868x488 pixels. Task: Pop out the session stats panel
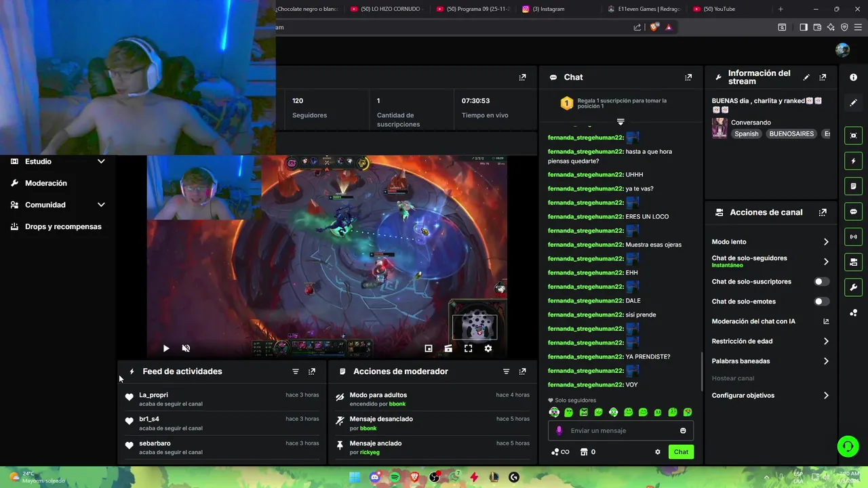(522, 77)
